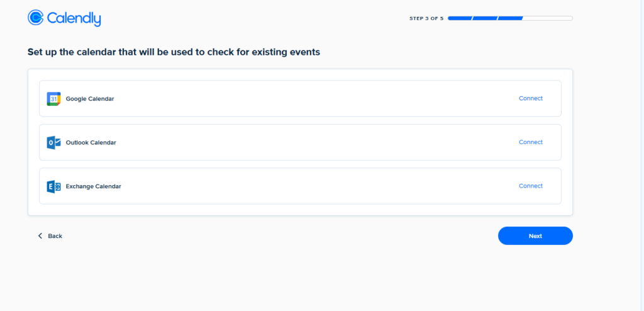644x311 pixels.
Task: Select the Google Calendar label
Action: [x=90, y=99]
